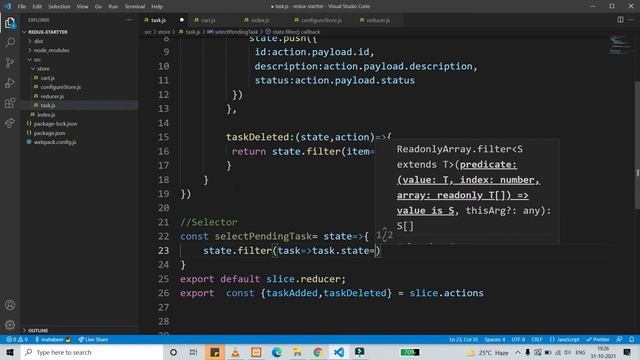Click Spaces: 4 indentation setting

click(495, 339)
